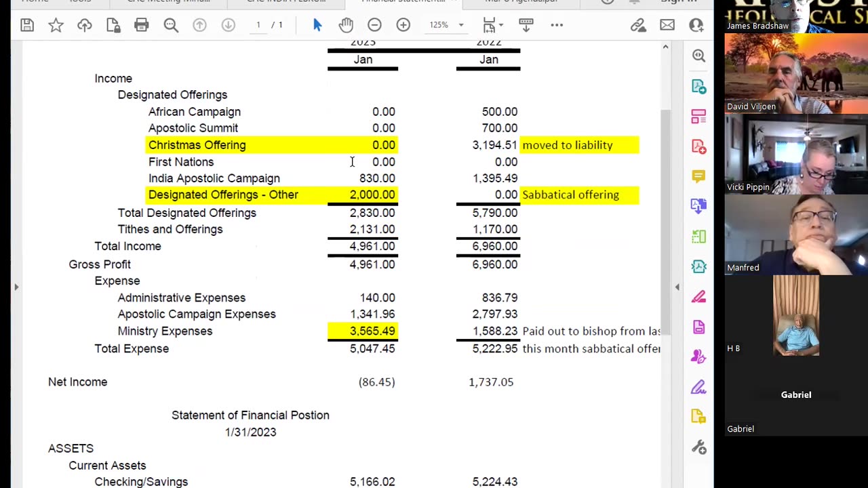Print the financial statement
The height and width of the screenshot is (488, 868).
point(142,25)
